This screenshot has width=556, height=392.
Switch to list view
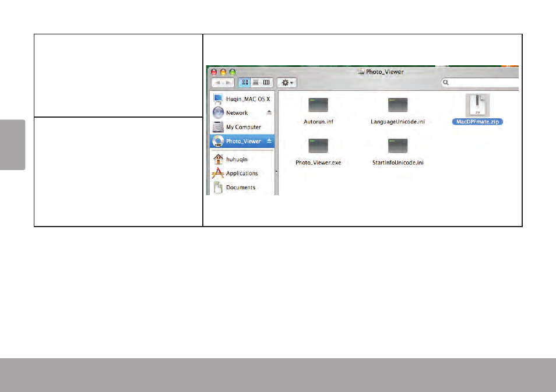click(x=255, y=83)
